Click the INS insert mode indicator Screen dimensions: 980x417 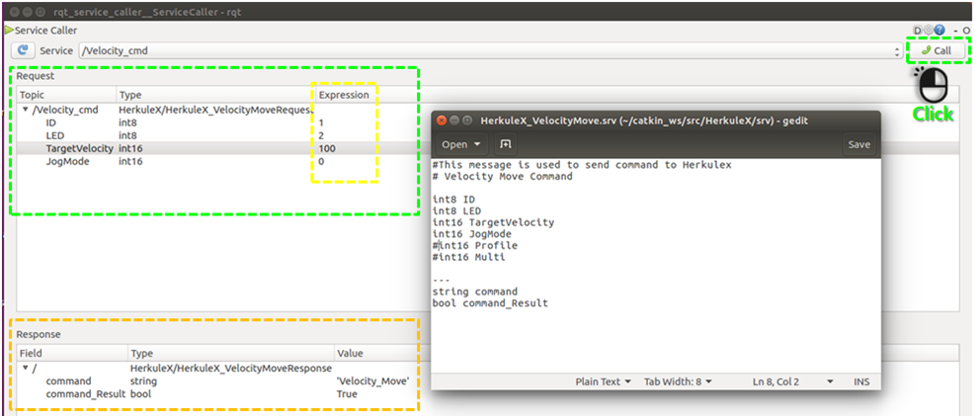861,381
